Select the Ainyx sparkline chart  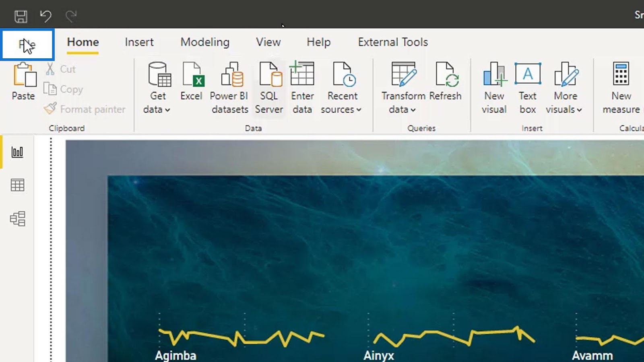454,337
